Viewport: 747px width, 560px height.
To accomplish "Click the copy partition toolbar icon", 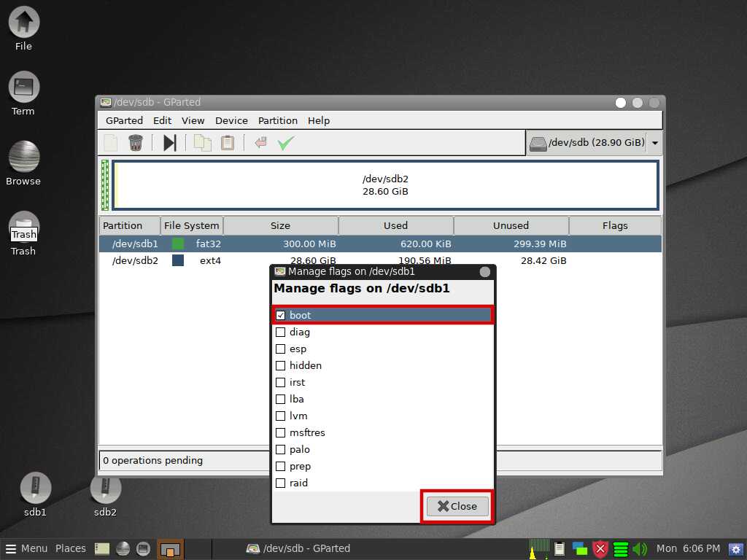I will click(x=202, y=143).
